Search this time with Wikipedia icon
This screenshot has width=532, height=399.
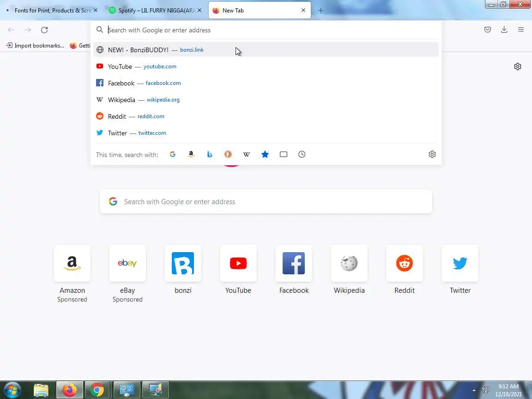(247, 154)
